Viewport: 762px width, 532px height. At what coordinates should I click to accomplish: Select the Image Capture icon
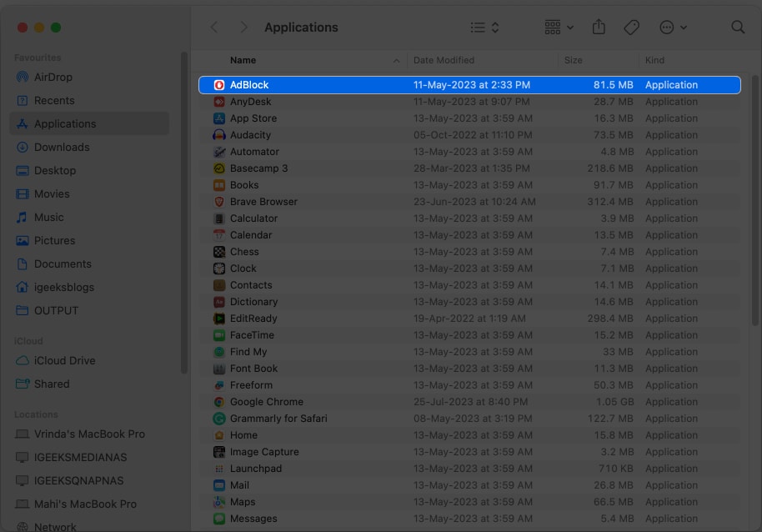coord(219,452)
